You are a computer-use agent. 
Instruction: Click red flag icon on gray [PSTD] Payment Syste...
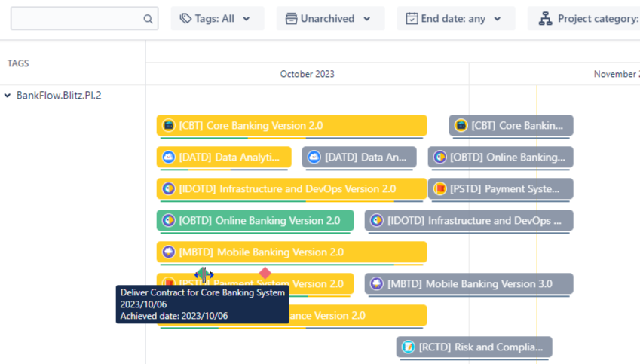click(x=439, y=188)
